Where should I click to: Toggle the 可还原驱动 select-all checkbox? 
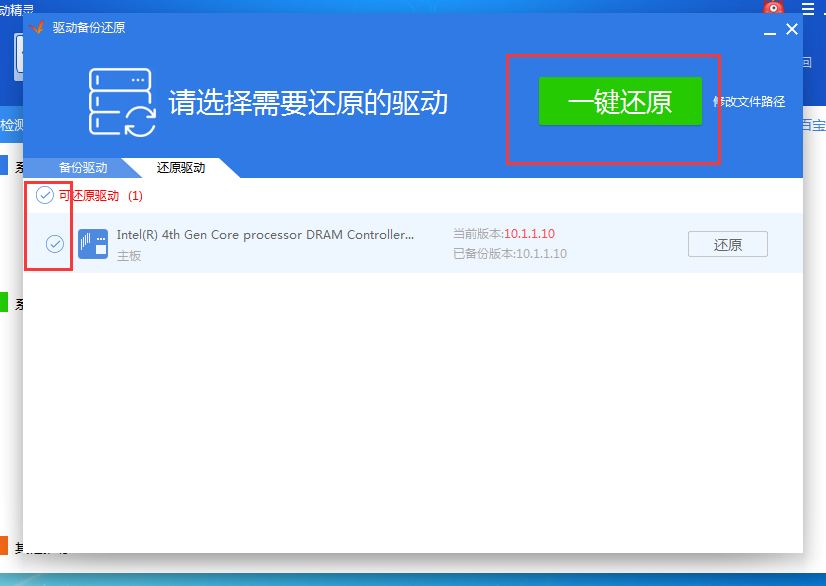(44, 195)
